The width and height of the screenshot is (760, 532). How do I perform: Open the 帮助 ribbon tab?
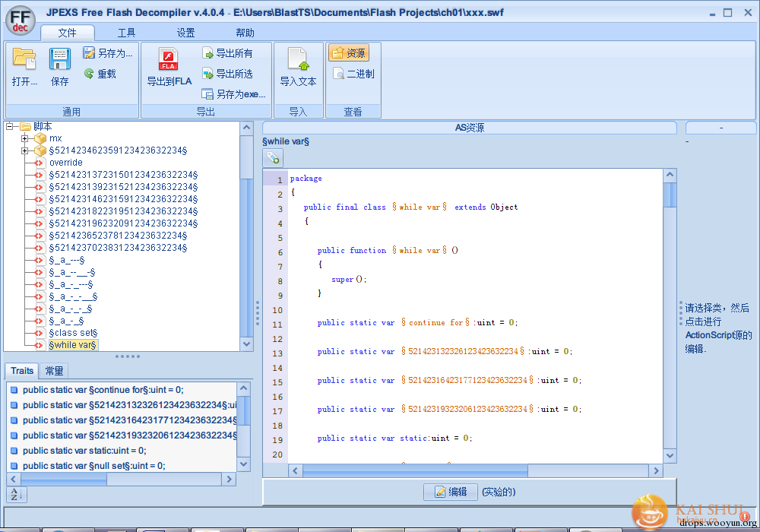tap(245, 33)
